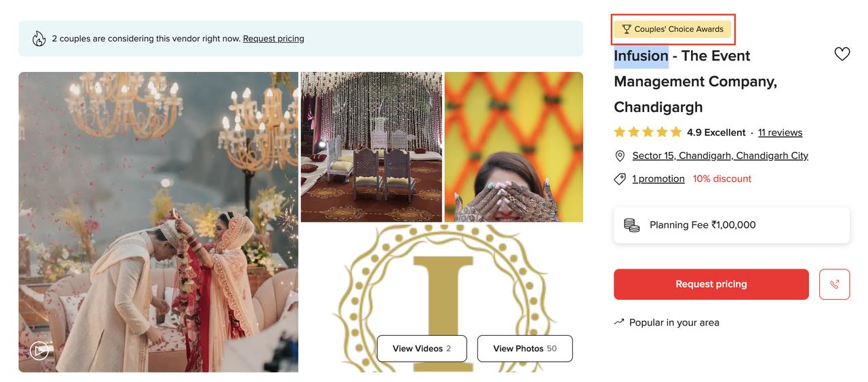Open the Request pricing link in banner

273,39
